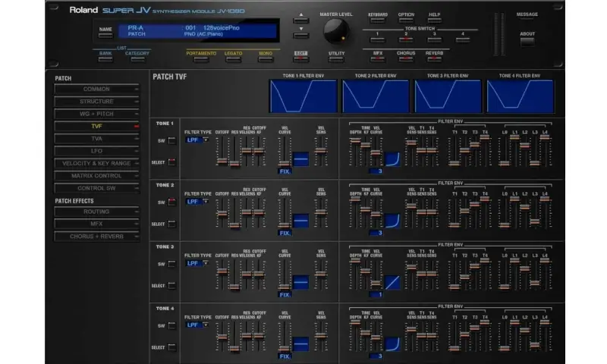Click the Tone 1 filter envelope graph
The width and height of the screenshot is (607, 364).
[303, 96]
